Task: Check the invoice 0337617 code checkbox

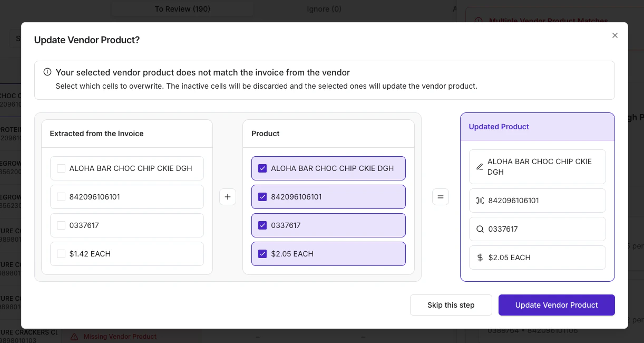Action: click(x=61, y=225)
